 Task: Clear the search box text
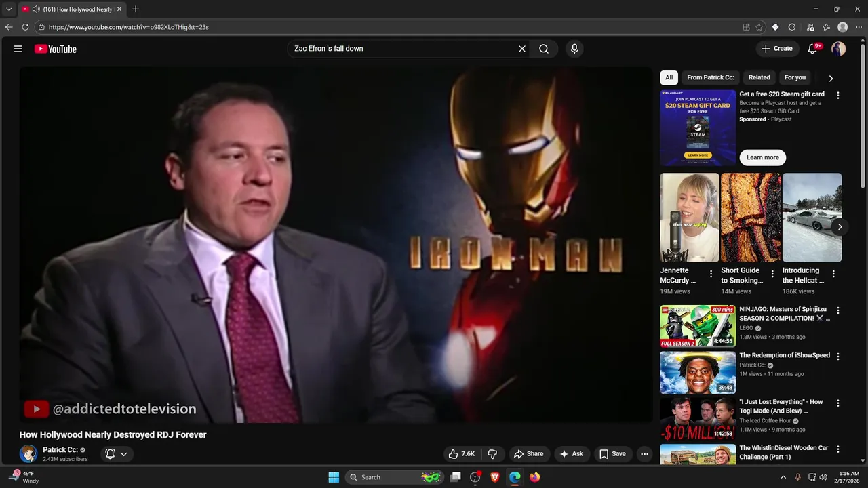pos(522,49)
